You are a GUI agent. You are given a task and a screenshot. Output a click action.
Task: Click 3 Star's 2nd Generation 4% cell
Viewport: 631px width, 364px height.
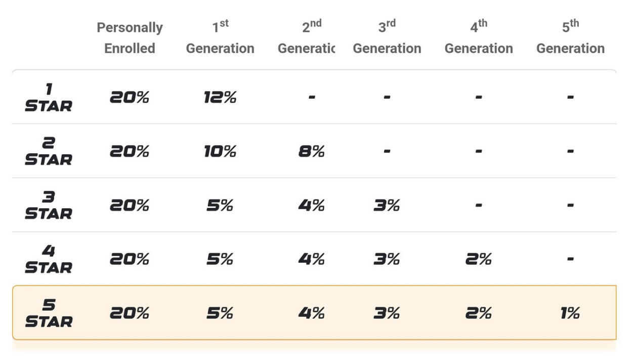pyautogui.click(x=311, y=205)
